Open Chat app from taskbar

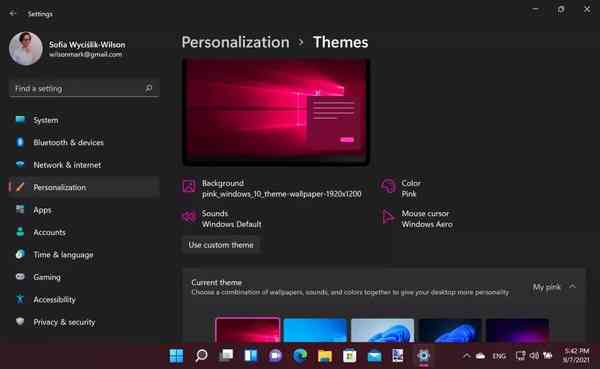click(x=275, y=356)
